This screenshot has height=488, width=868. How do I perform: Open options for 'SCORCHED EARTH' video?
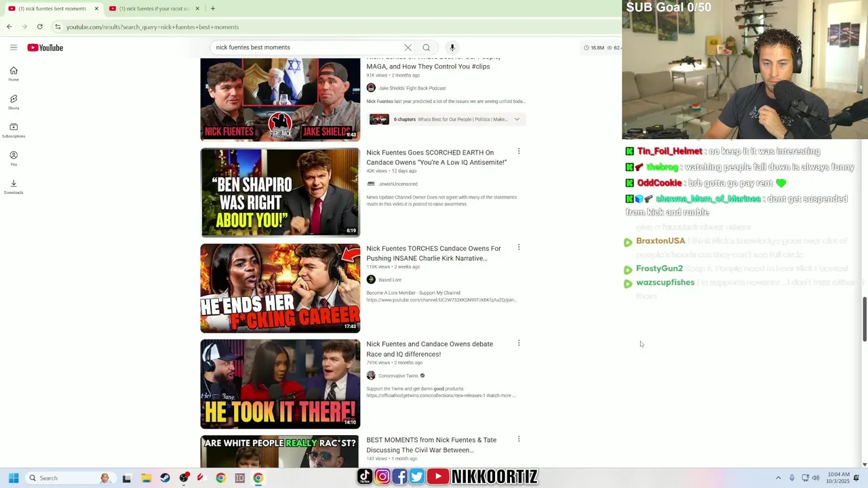[x=519, y=151]
